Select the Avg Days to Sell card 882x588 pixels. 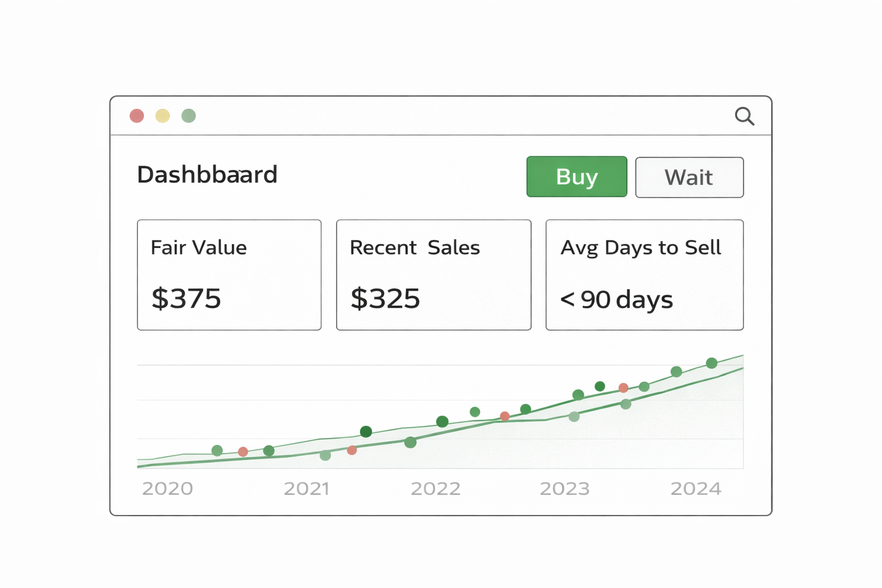point(644,274)
